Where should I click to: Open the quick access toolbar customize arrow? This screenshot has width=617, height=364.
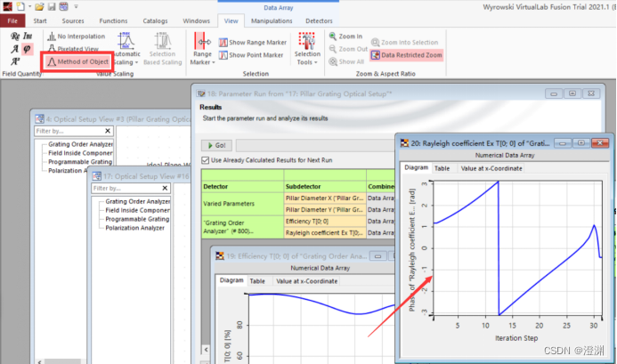pyautogui.click(x=76, y=7)
